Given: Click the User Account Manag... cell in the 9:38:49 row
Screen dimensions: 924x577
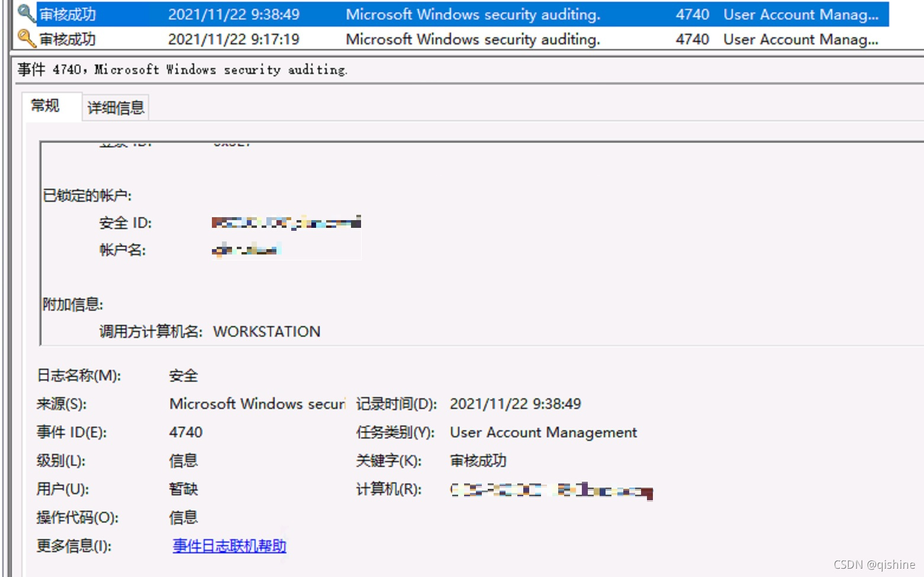Looking at the screenshot, I should pos(801,14).
